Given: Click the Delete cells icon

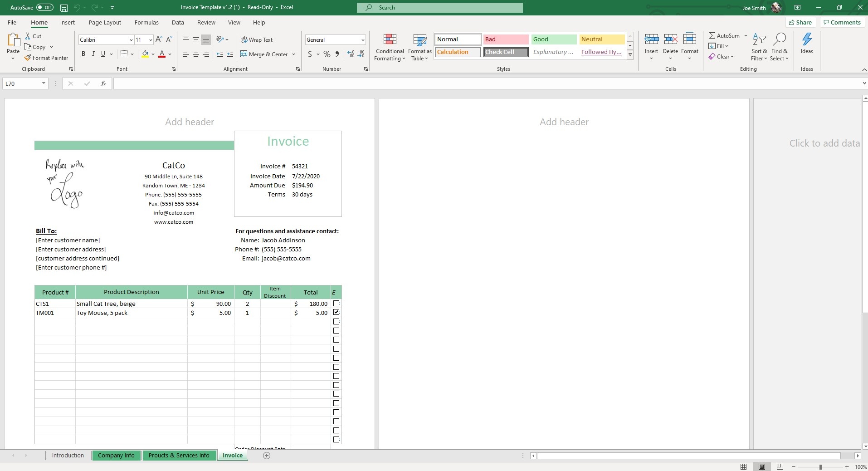Looking at the screenshot, I should click(x=671, y=39).
